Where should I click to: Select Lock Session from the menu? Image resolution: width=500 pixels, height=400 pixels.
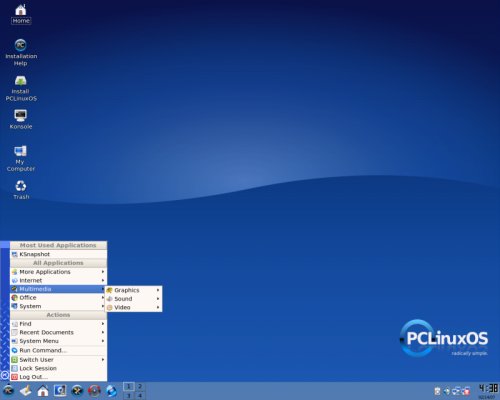coord(58,368)
